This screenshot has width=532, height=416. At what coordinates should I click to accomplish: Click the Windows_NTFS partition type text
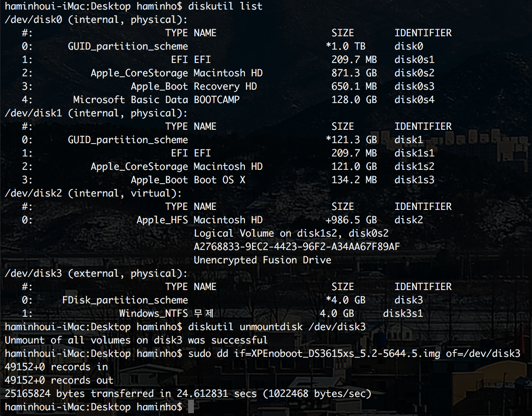tap(153, 313)
